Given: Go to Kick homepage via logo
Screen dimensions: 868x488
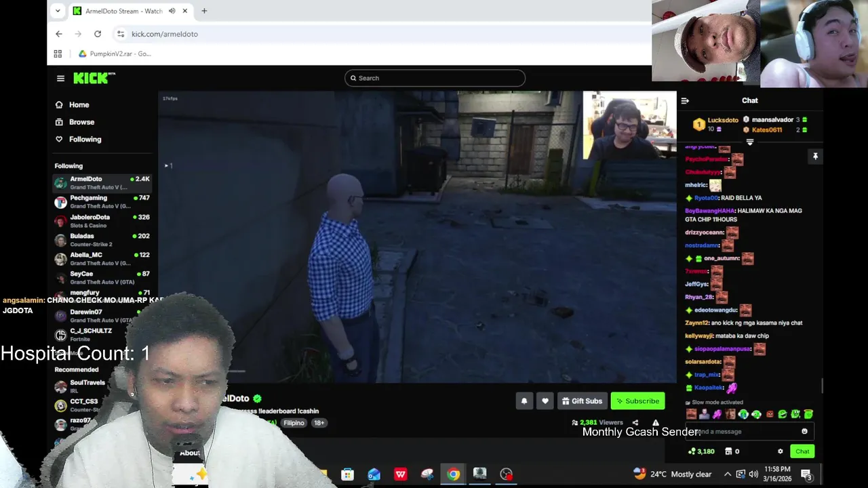Looking at the screenshot, I should tap(94, 78).
